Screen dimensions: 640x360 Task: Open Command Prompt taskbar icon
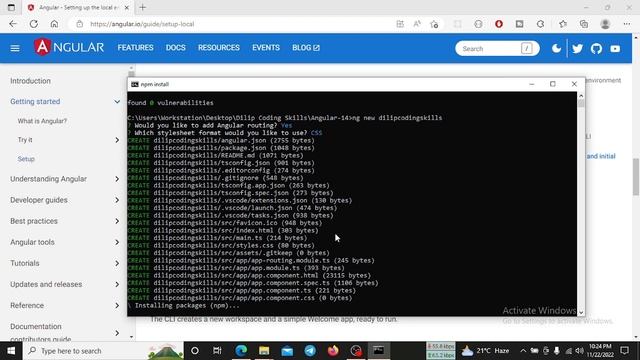tap(379, 351)
